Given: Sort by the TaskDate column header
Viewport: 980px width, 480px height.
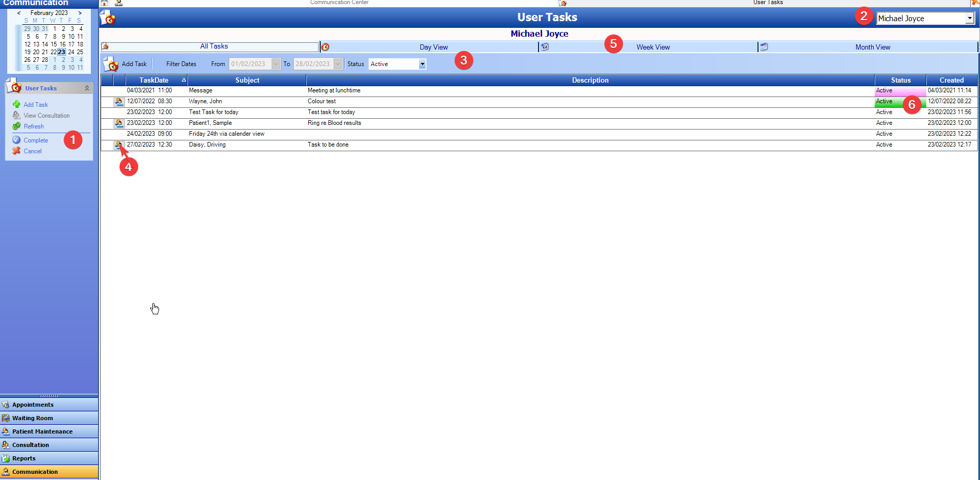Looking at the screenshot, I should point(154,80).
